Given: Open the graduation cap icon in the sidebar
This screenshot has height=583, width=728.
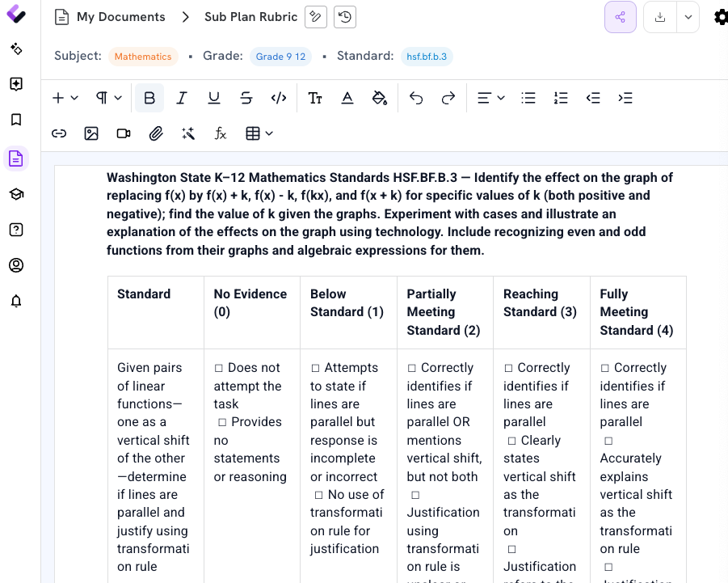Looking at the screenshot, I should point(16,194).
